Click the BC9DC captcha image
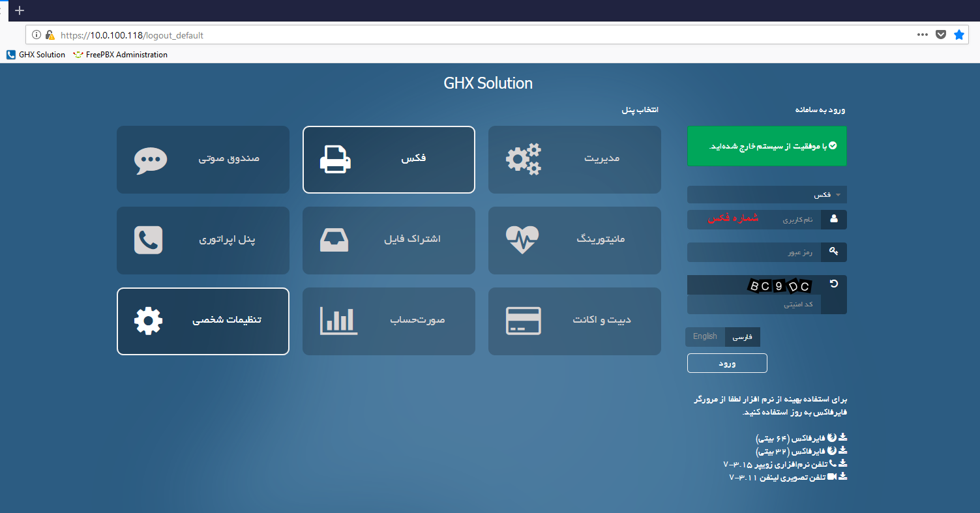Screen dimensions: 980x513 coord(780,286)
